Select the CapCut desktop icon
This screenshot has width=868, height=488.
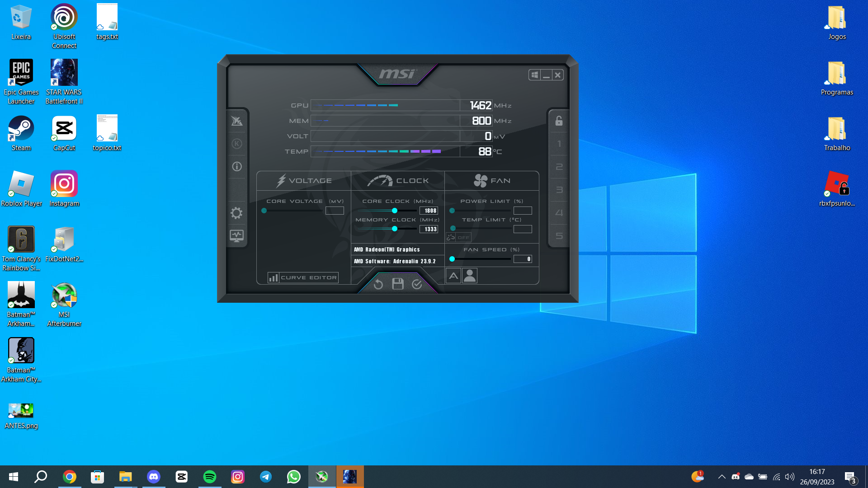(64, 133)
